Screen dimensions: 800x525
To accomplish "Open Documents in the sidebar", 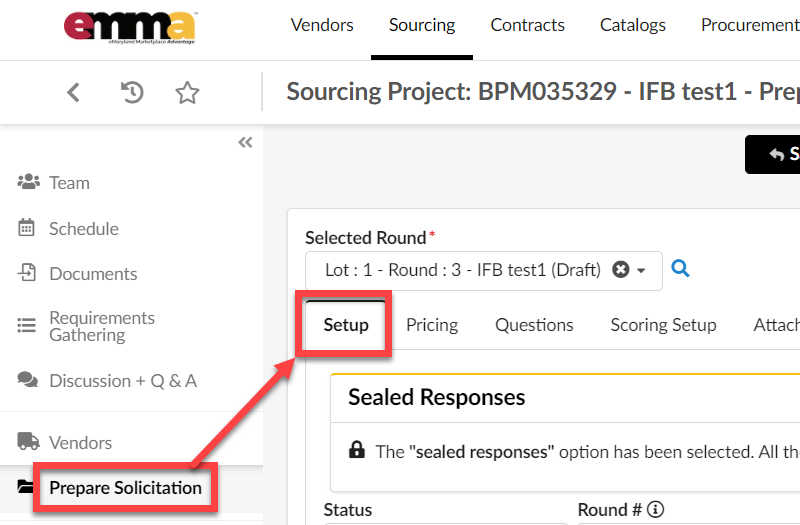I will pyautogui.click(x=93, y=274).
